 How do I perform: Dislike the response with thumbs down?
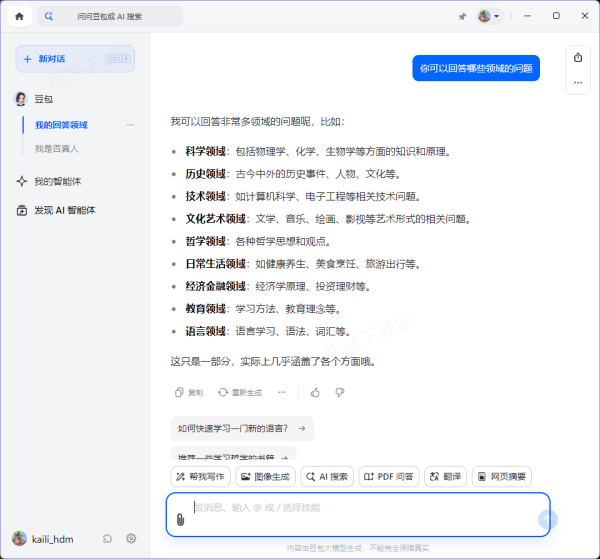[340, 392]
